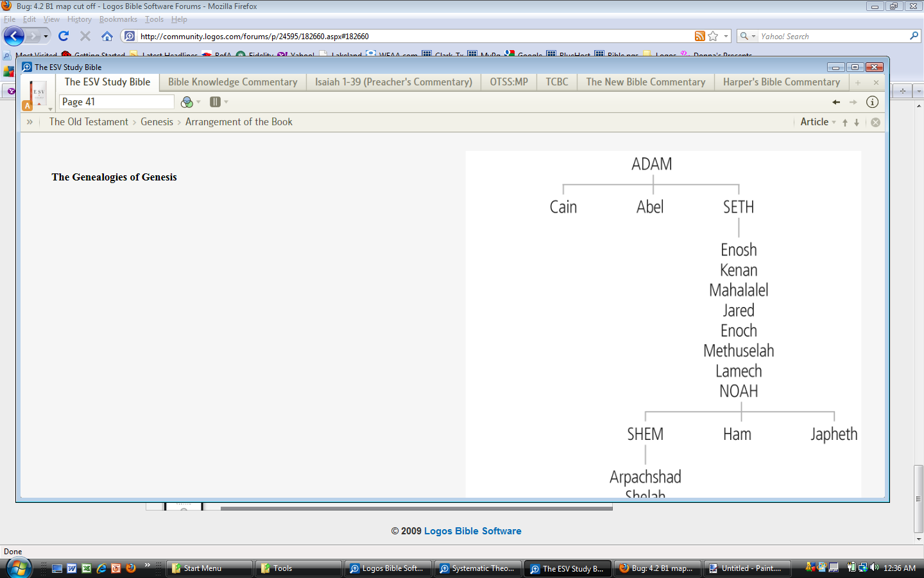Expand the visual filters dropdown arrow
Image resolution: width=924 pixels, height=578 pixels.
click(x=199, y=102)
